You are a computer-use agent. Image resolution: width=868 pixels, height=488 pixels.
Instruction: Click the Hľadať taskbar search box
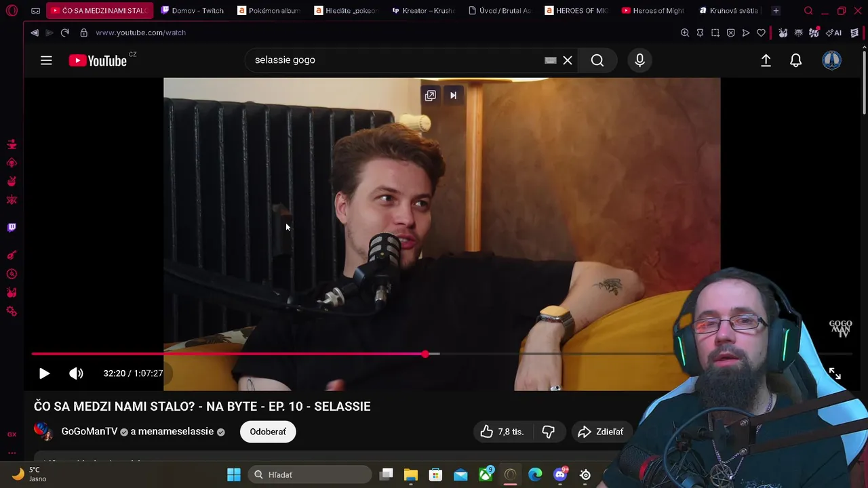(x=310, y=474)
